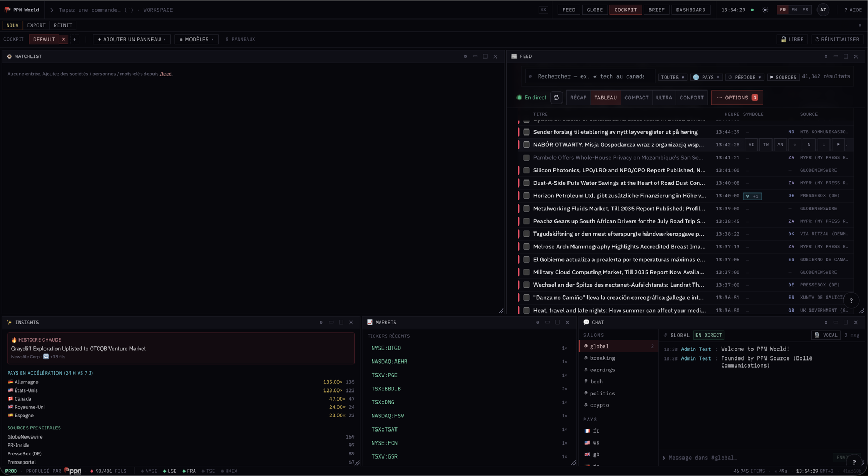868x476 pixels.
Task: Tick checkbox for Horizon Petroleum Ltd. row
Action: coord(526,196)
